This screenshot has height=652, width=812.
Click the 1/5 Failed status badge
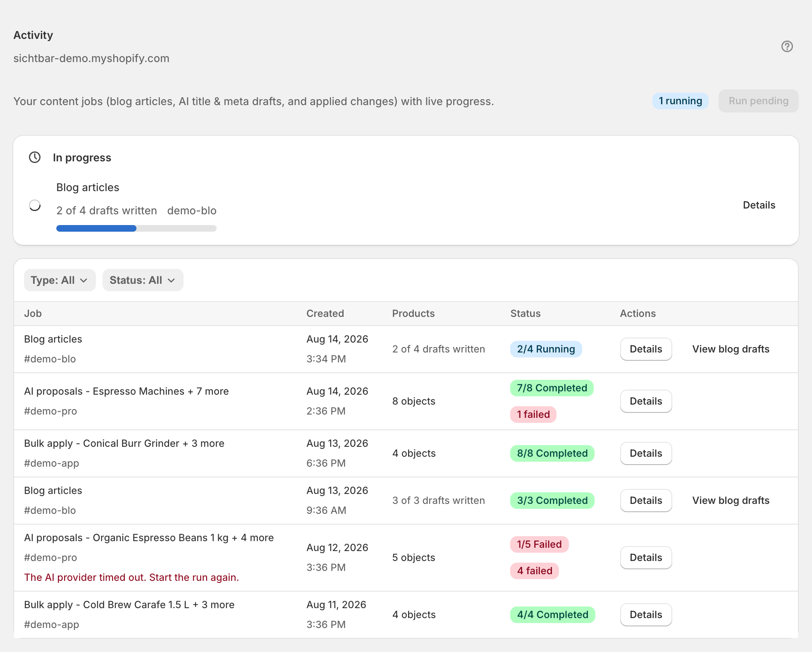pyautogui.click(x=539, y=544)
